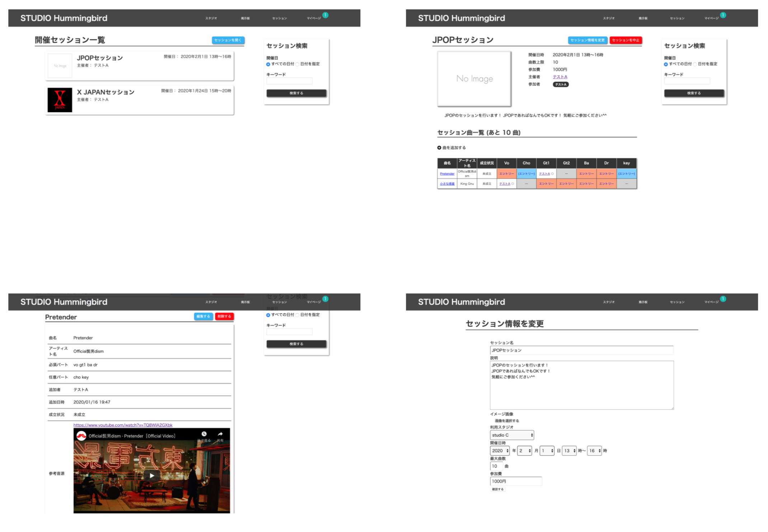This screenshot has width=768, height=532.
Task: Enable すべての日付 in the session detail search panel
Action: tap(666, 64)
